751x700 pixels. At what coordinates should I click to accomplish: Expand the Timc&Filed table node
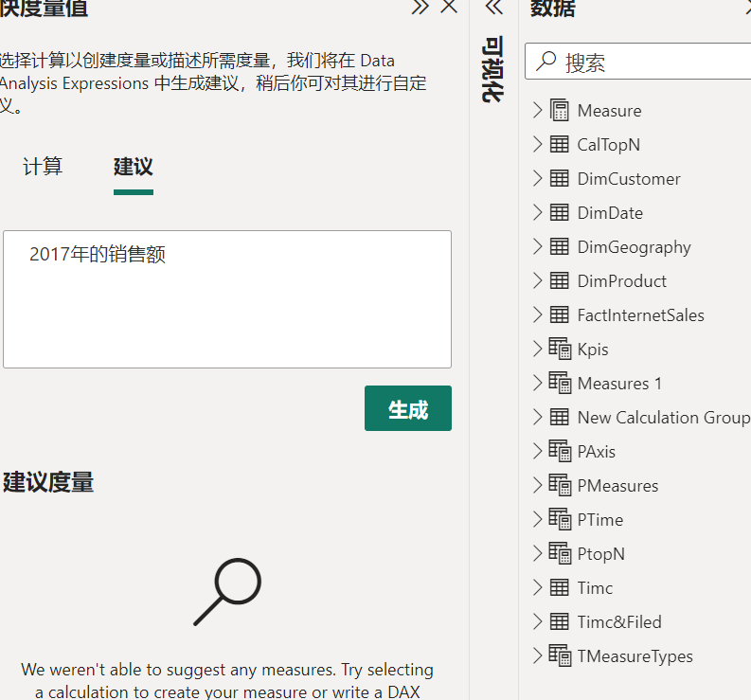point(537,621)
